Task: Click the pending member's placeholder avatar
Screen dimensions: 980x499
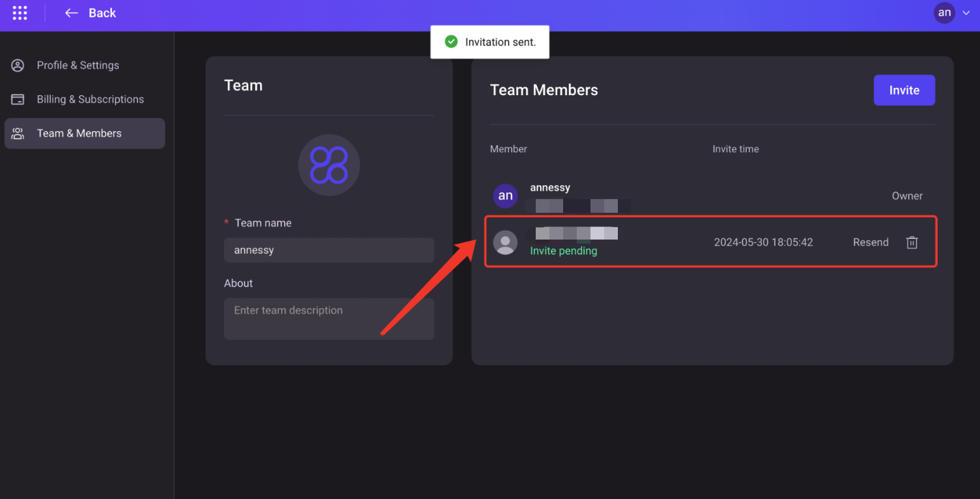Action: point(505,243)
